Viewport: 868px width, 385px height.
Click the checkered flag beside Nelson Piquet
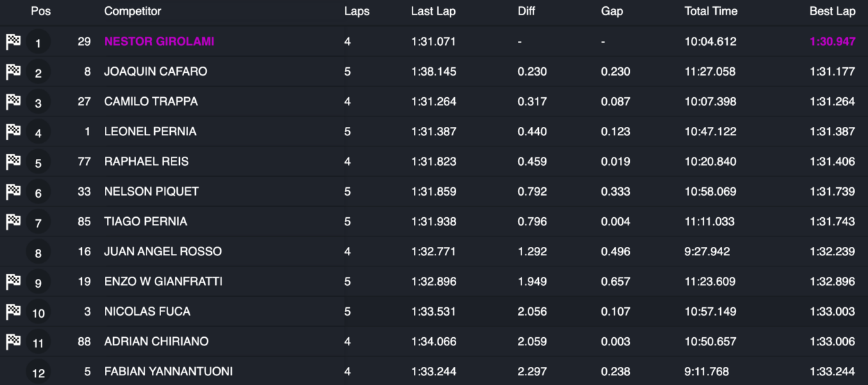(x=13, y=191)
